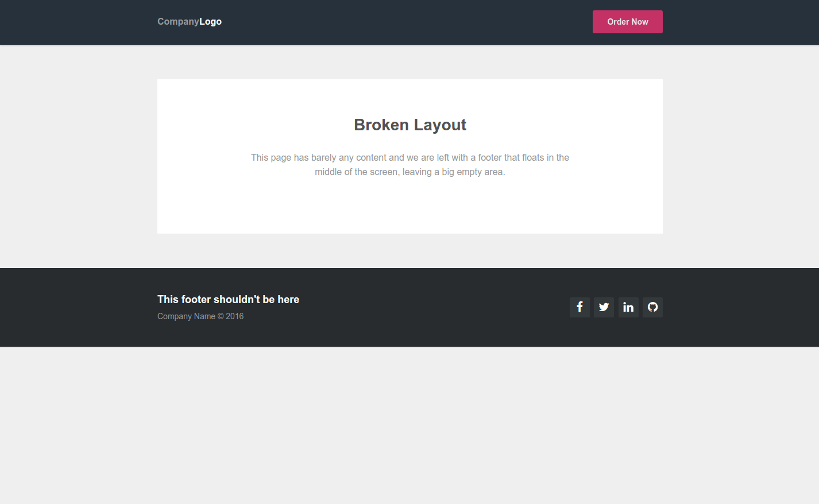Click gray gap between white card and footer
The width and height of the screenshot is (819, 504).
coord(409,251)
